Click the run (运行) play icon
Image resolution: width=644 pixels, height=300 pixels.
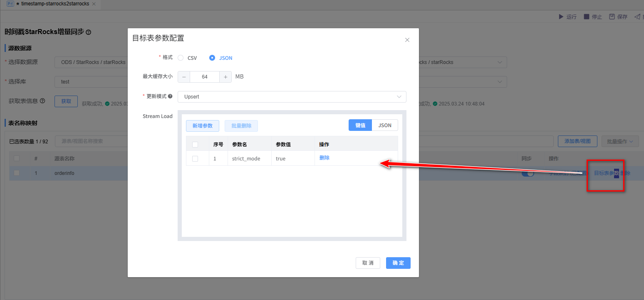click(560, 17)
